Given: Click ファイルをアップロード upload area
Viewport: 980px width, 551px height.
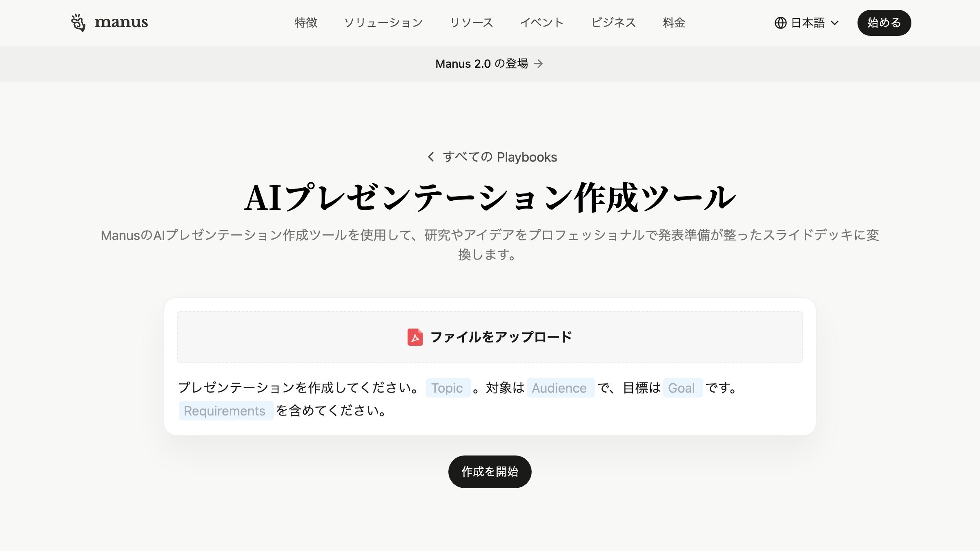Looking at the screenshot, I should click(490, 337).
